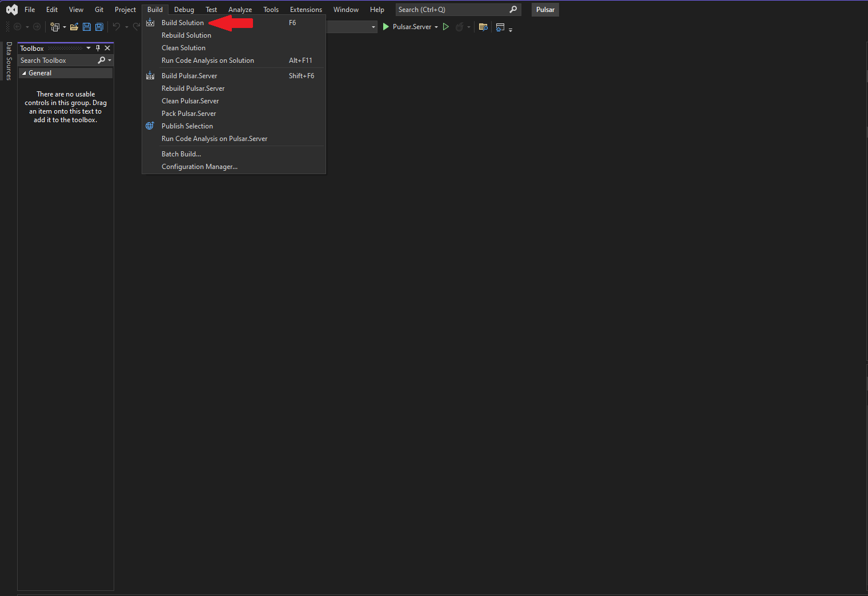Screen dimensions: 868x596
Task: Click the Visual Studio logo icon
Action: coord(11,10)
